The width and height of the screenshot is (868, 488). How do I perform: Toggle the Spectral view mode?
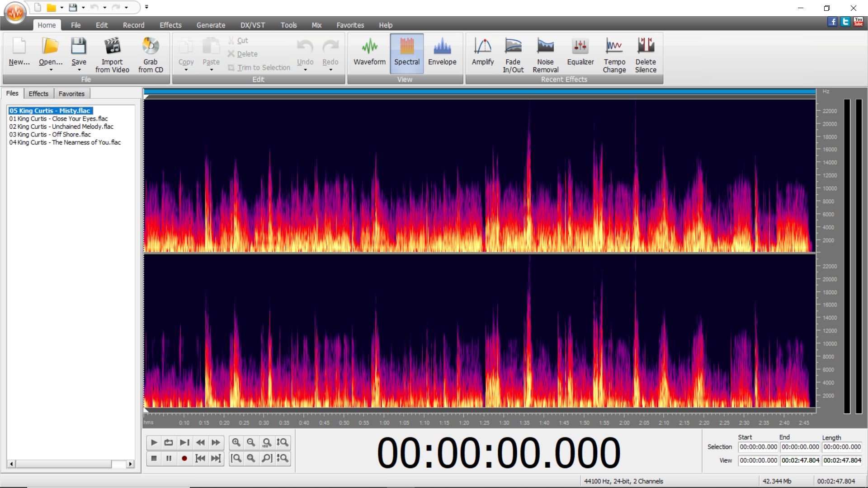406,52
